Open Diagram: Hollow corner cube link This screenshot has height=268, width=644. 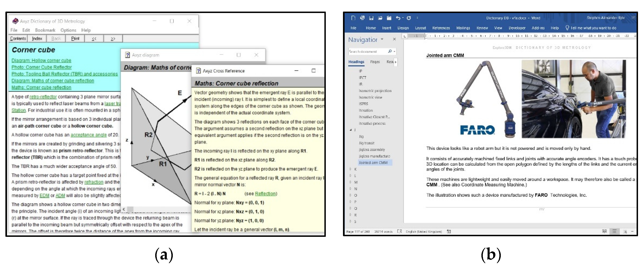click(x=41, y=60)
